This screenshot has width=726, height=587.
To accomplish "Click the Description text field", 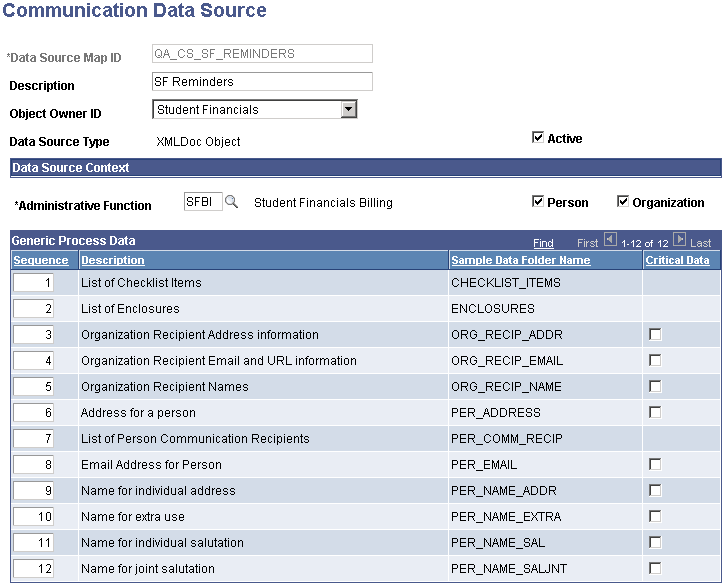I will [x=262, y=82].
